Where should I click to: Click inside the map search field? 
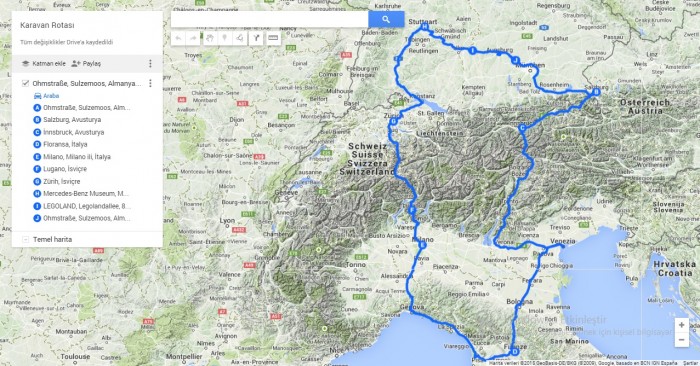tap(270, 20)
